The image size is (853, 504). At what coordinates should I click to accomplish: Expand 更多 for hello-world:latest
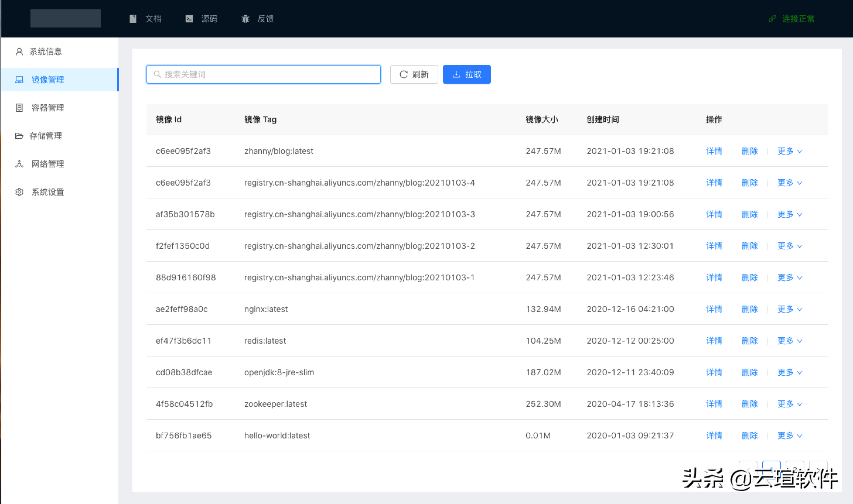coord(790,436)
